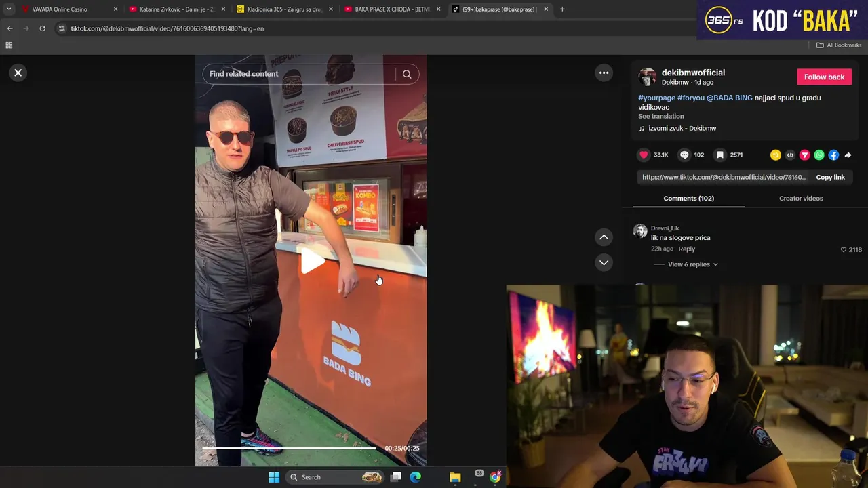Close the VAVADA Online Casino tab
Screen dimensions: 868x488
115,9
